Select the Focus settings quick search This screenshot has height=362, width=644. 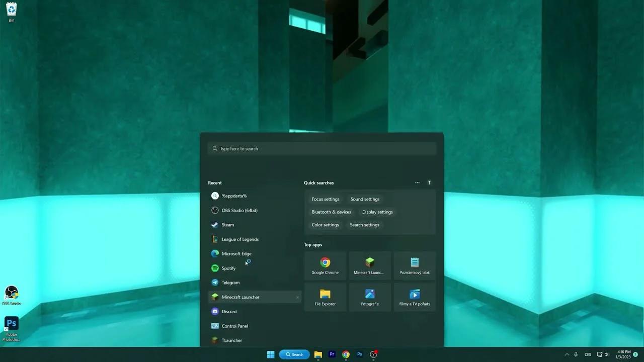[326, 199]
